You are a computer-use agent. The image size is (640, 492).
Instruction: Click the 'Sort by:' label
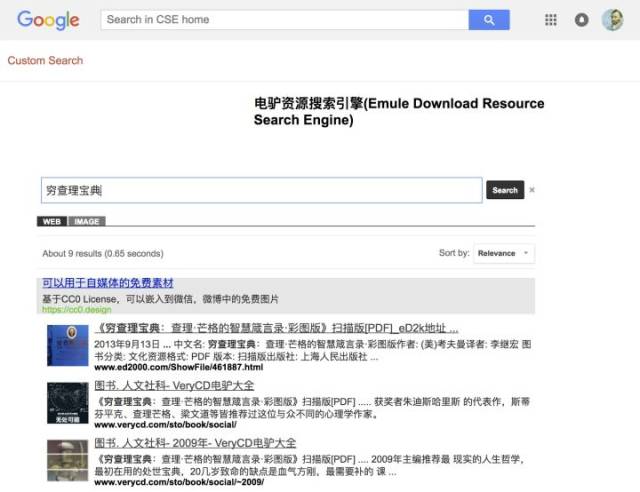click(454, 253)
